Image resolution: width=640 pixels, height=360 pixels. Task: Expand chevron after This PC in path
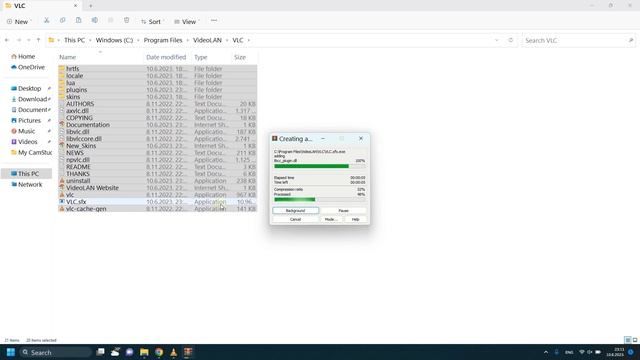tap(90, 40)
